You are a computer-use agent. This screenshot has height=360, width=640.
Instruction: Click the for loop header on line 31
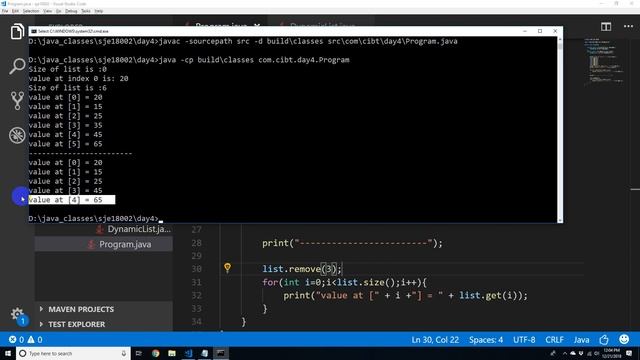coord(345,282)
